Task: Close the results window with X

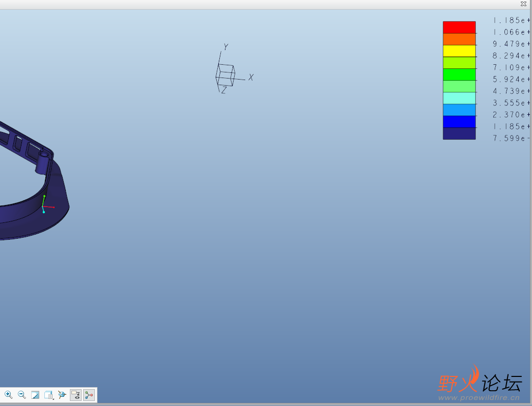Action: [x=523, y=4]
